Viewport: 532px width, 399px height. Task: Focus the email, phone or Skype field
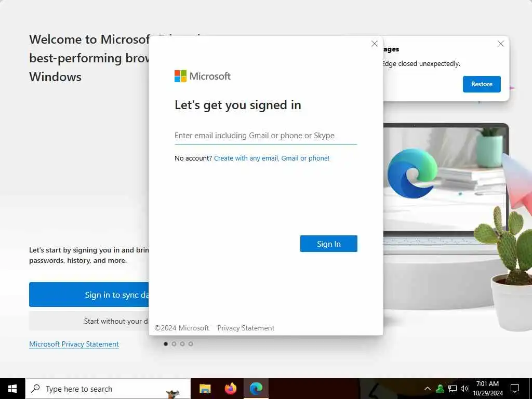[x=265, y=136]
